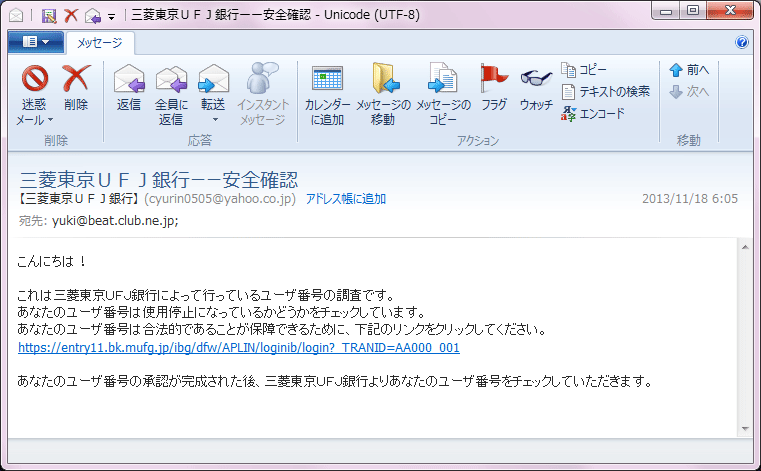This screenshot has width=761, height=471.
Task: Click the scroll down arrow of message body
Action: tap(745, 429)
